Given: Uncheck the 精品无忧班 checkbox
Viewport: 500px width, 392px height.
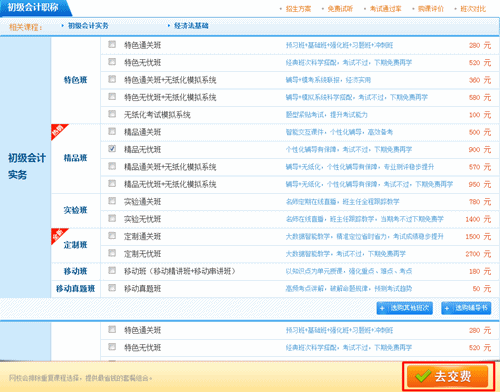Looking at the screenshot, I should pyautogui.click(x=112, y=149).
